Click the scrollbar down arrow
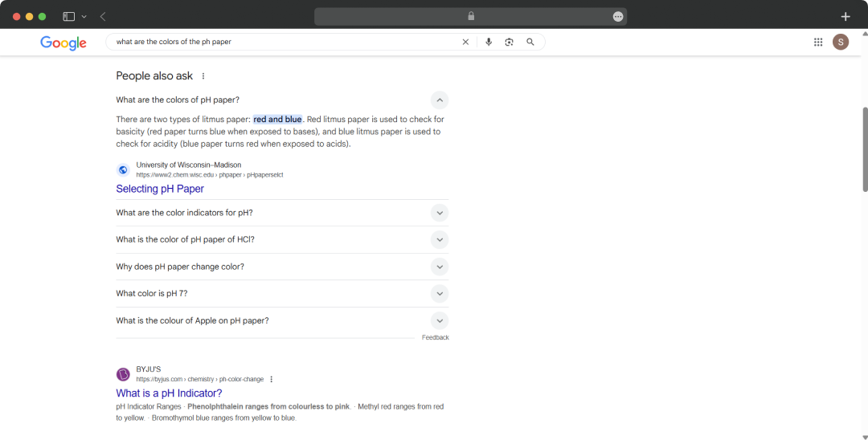This screenshot has width=868, height=440. (x=865, y=437)
